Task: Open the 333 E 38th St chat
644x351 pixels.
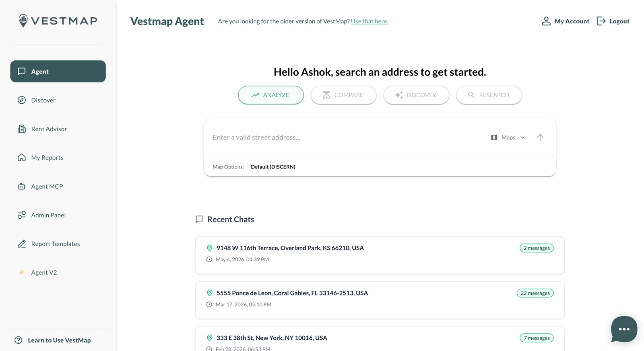Action: 380,339
